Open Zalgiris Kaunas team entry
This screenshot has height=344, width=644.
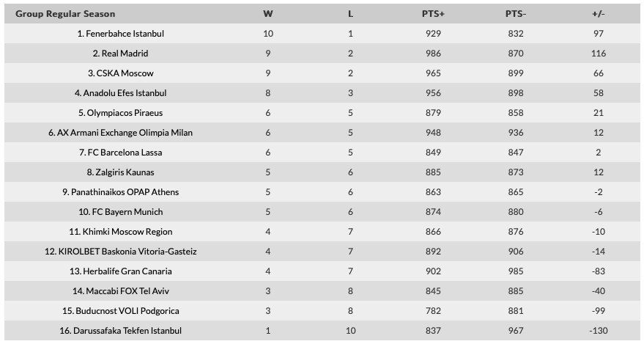[125, 172]
